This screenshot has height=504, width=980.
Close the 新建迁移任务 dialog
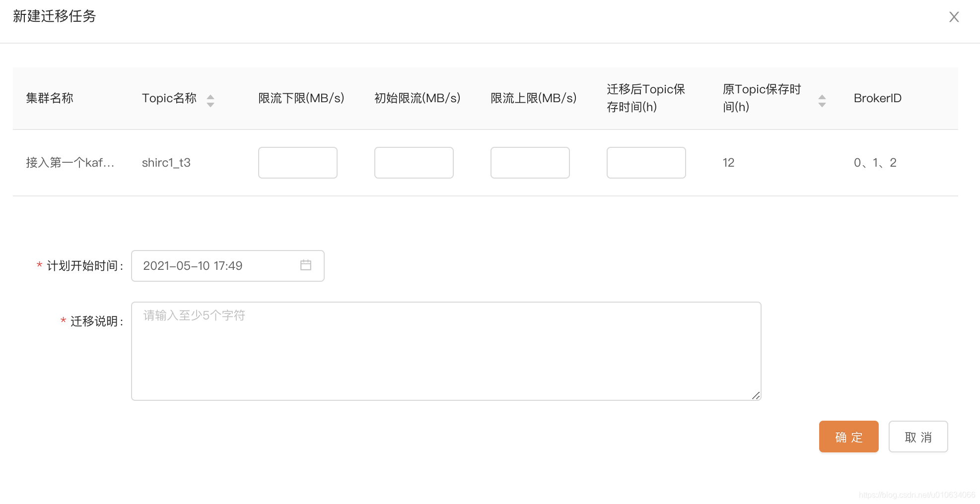pos(954,17)
